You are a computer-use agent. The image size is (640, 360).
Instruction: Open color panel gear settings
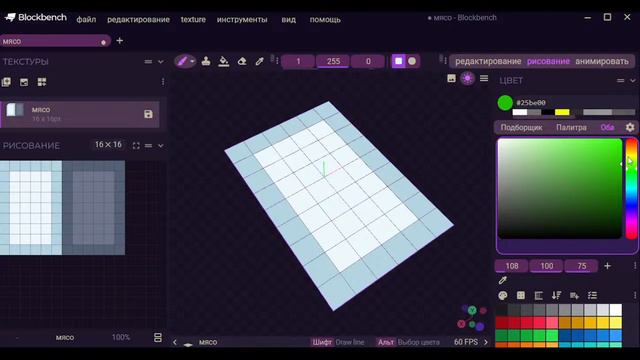(x=630, y=127)
